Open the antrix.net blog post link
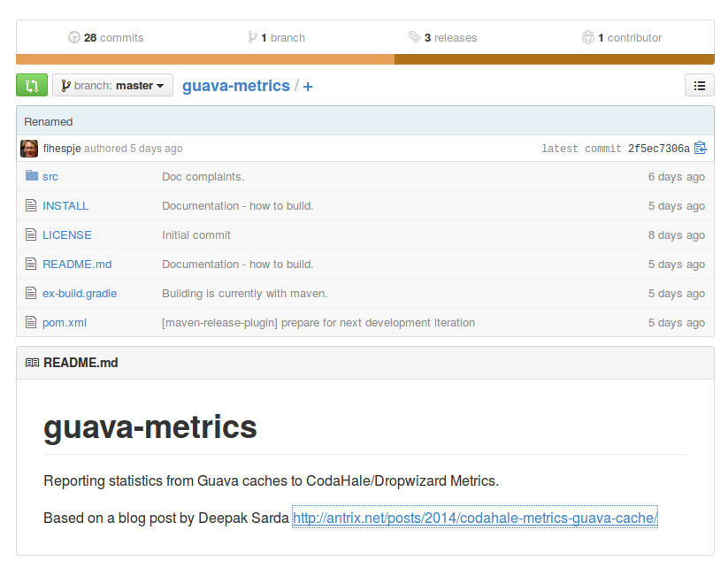 pos(474,518)
